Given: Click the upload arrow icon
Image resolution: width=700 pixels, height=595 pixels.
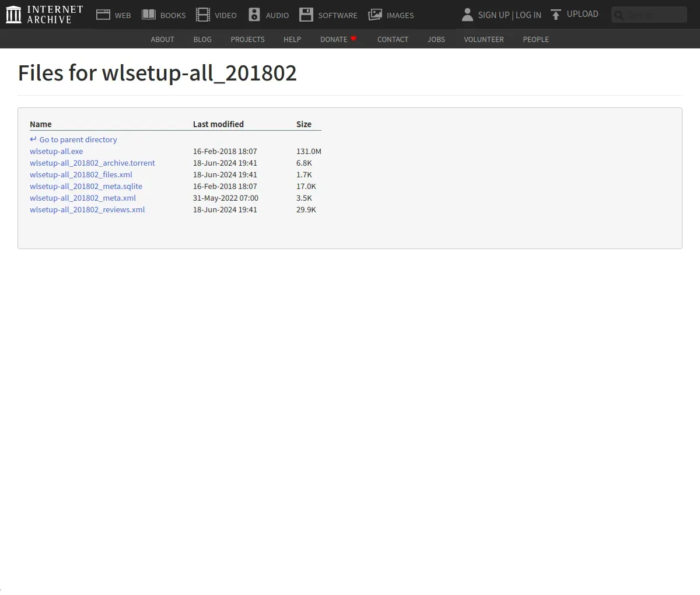Looking at the screenshot, I should click(556, 15).
